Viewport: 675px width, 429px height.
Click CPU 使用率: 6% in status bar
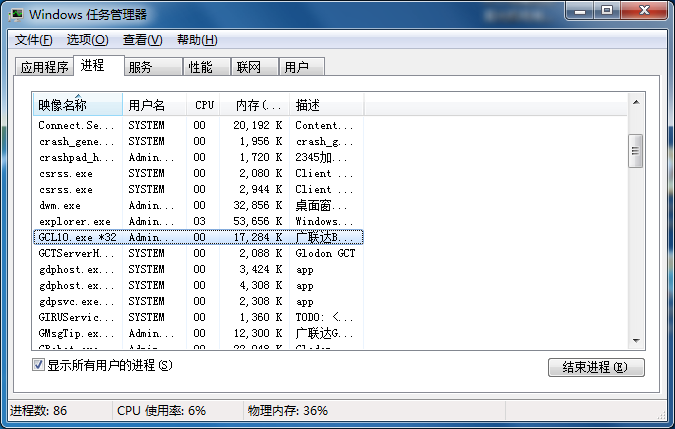click(161, 410)
